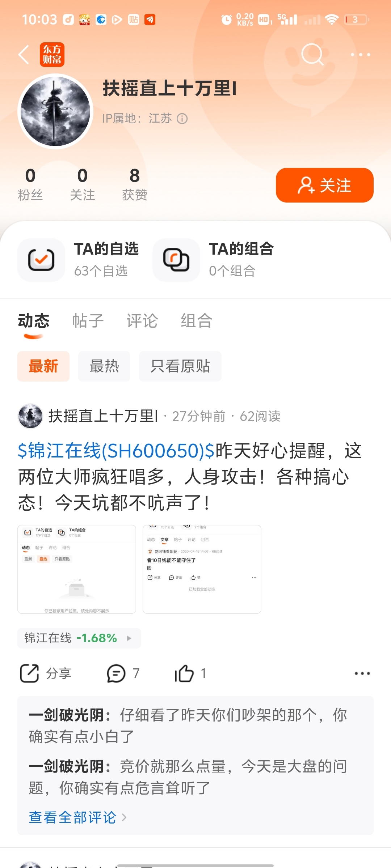Click the IP属地 info circle icon
The height and width of the screenshot is (868, 391).
click(182, 119)
